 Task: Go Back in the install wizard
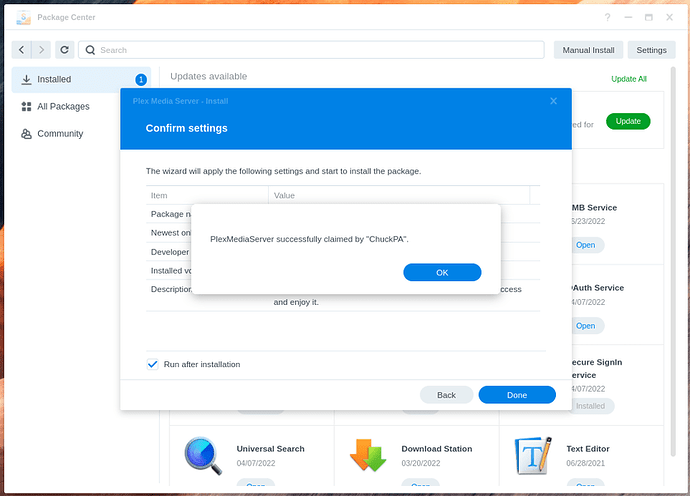click(446, 395)
